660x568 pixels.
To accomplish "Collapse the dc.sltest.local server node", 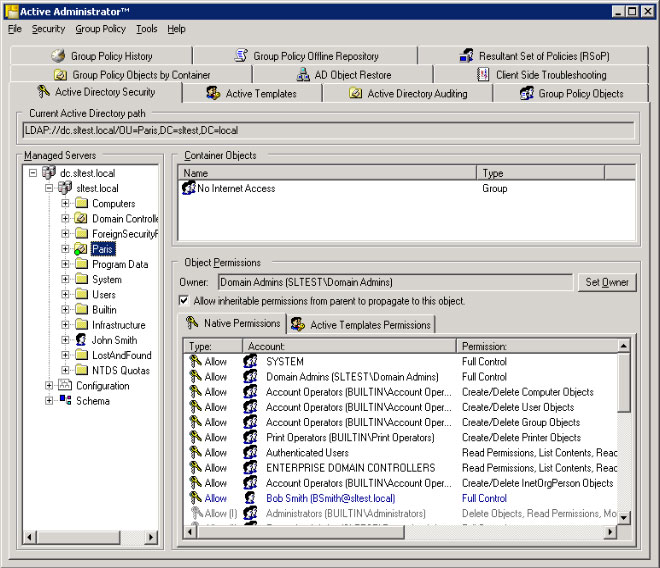I will (x=33, y=173).
